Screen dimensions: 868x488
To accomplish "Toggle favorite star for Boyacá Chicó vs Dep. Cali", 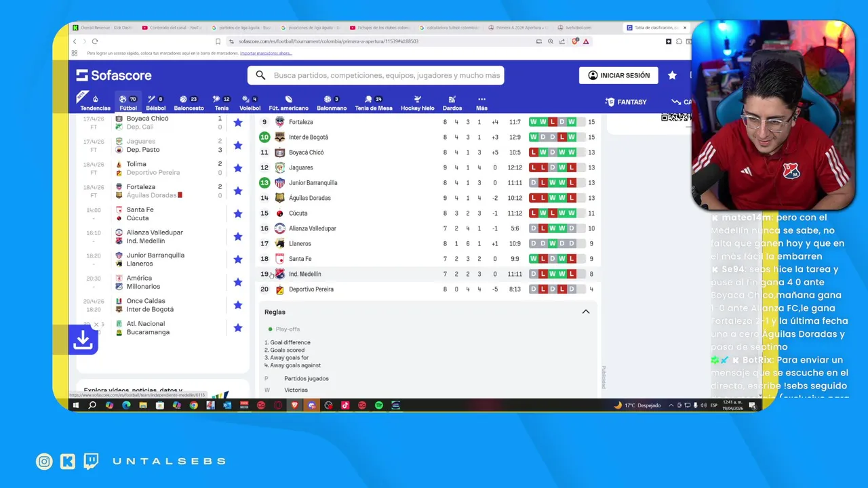I will (x=237, y=123).
